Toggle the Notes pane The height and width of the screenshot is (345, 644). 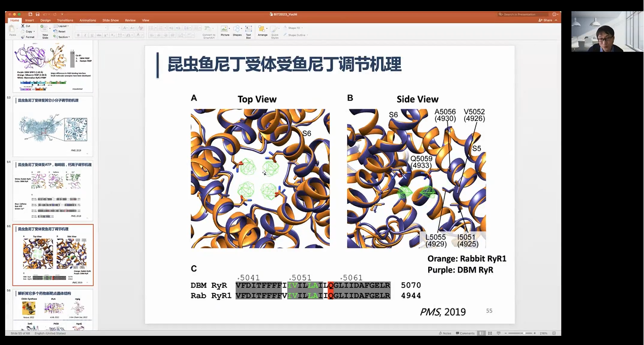click(x=445, y=333)
